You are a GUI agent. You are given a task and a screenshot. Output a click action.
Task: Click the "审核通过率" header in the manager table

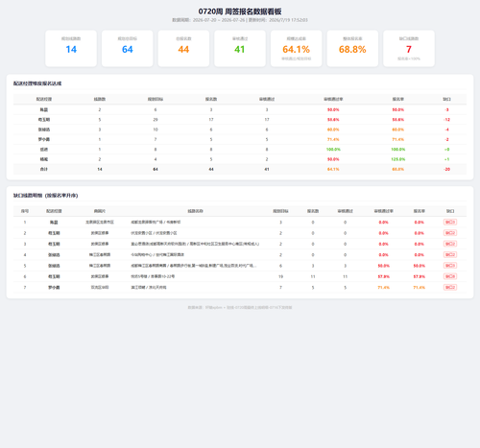point(333,99)
